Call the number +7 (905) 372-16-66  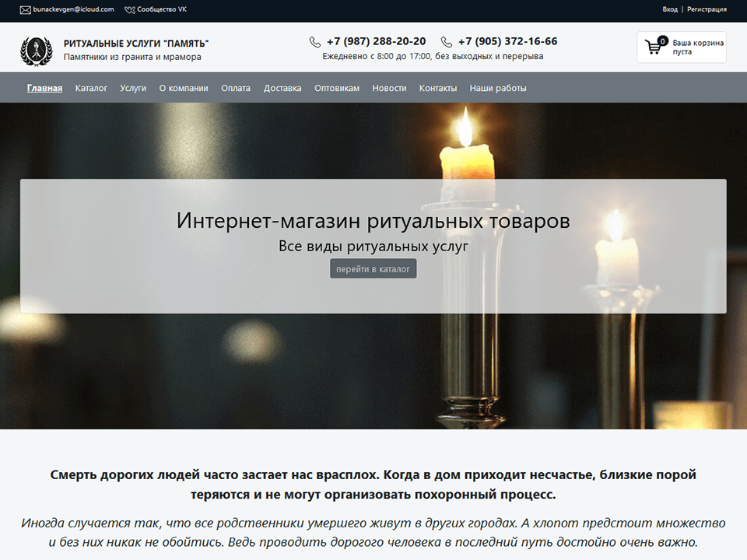pyautogui.click(x=508, y=41)
